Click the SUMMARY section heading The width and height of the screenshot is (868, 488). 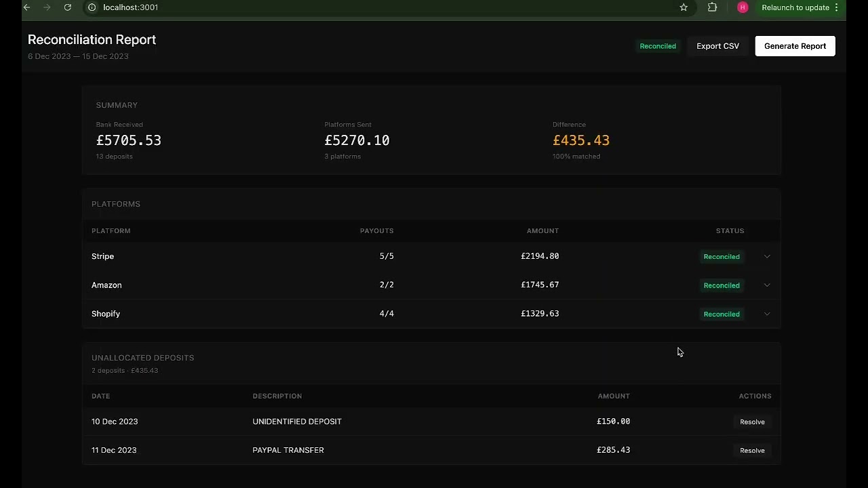click(117, 105)
